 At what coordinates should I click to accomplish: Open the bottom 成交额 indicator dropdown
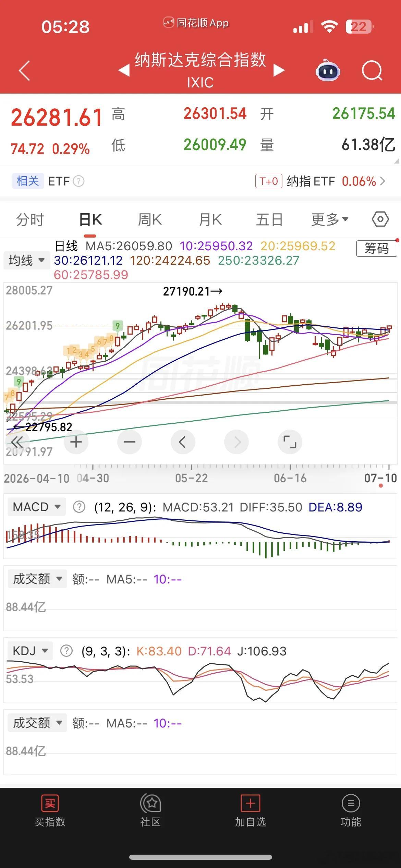(37, 723)
